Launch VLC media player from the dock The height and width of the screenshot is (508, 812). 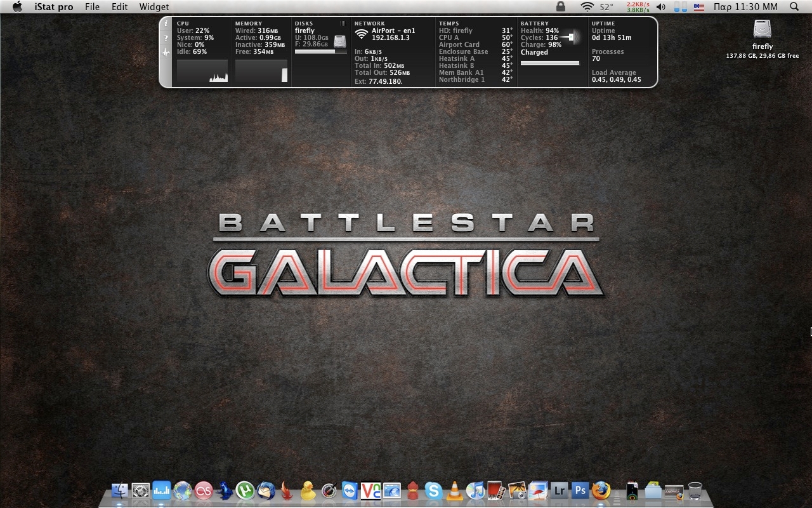[x=454, y=490]
